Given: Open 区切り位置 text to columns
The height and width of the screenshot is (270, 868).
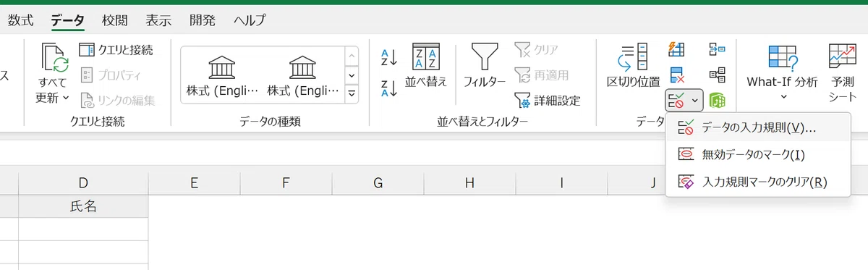Looking at the screenshot, I should click(633, 66).
